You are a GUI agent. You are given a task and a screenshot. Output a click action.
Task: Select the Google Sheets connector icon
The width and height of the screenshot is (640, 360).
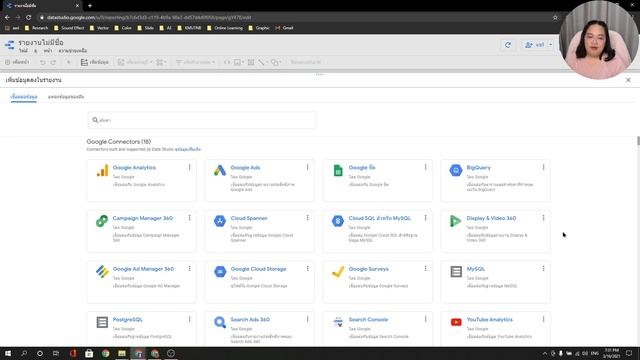click(338, 170)
